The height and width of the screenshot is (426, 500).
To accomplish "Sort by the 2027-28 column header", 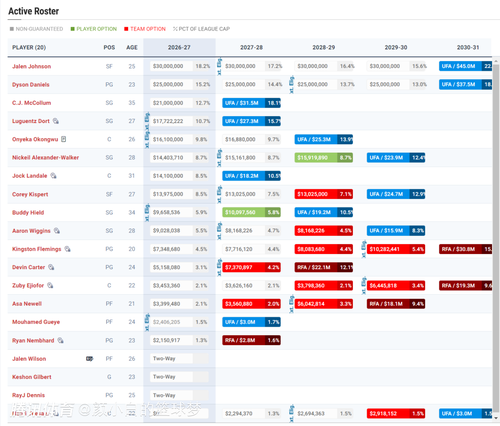I will tap(251, 47).
